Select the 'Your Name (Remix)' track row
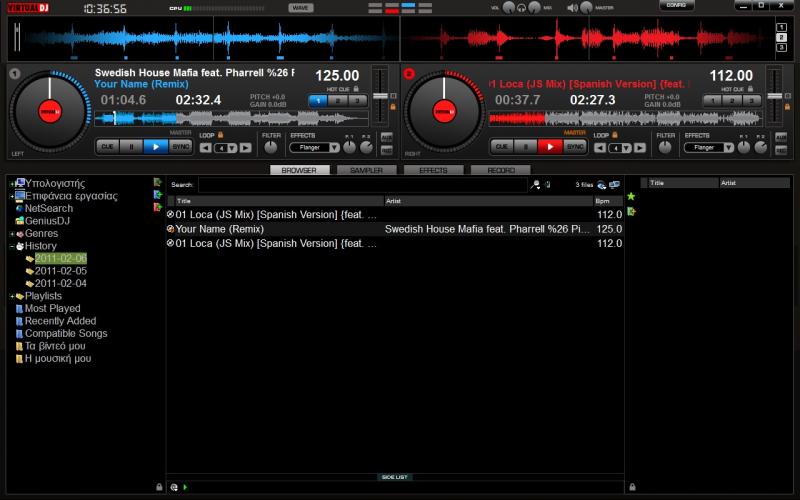 point(395,229)
